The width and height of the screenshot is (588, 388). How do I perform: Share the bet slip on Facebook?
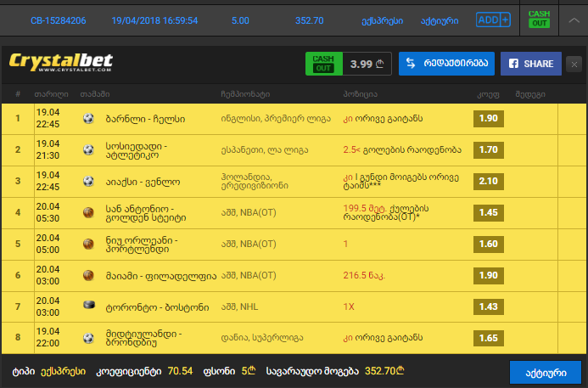(x=531, y=64)
